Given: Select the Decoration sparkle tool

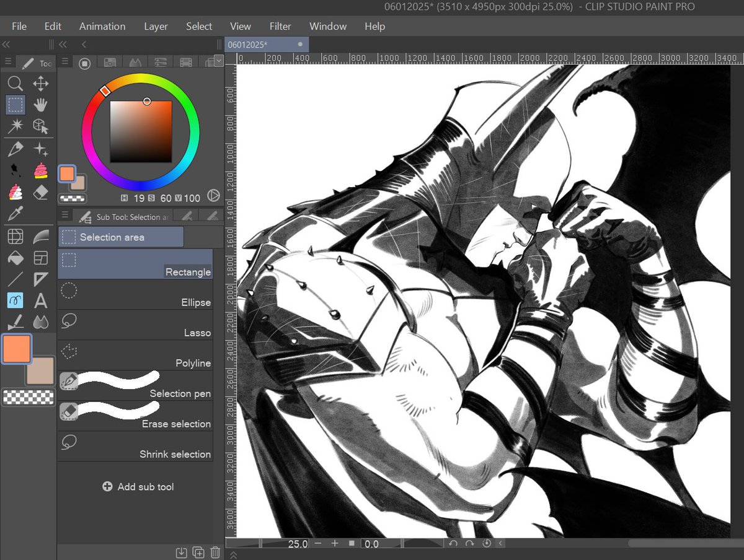Looking at the screenshot, I should tap(41, 149).
